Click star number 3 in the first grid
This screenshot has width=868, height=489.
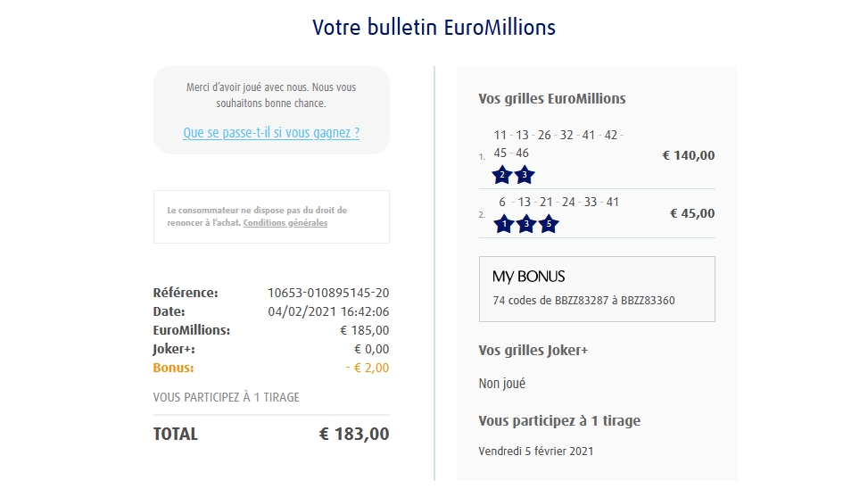pyautogui.click(x=525, y=175)
